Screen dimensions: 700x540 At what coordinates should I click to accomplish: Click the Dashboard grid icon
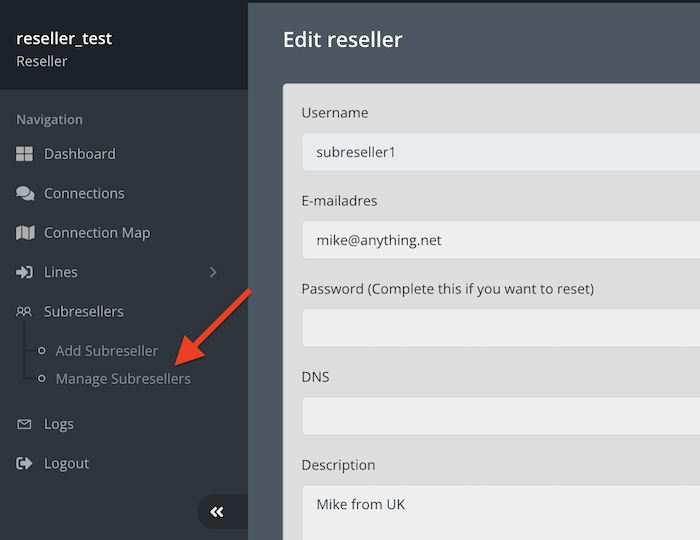[x=25, y=154]
